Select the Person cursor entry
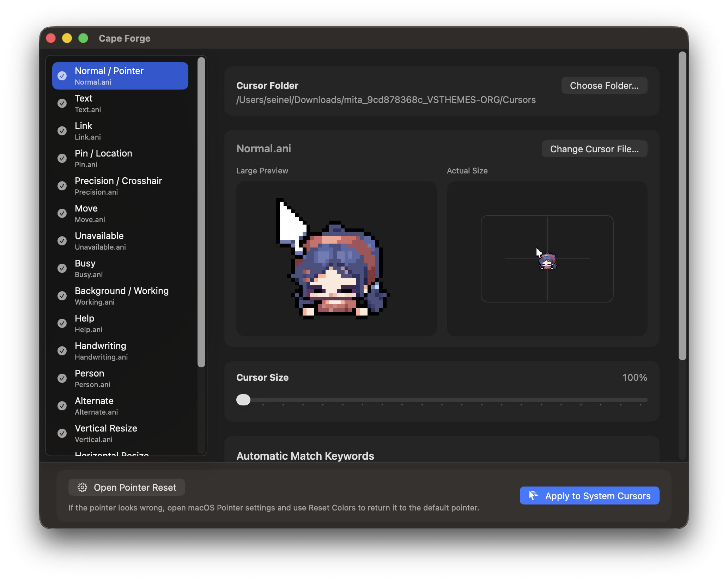The height and width of the screenshot is (581, 728). coord(120,378)
